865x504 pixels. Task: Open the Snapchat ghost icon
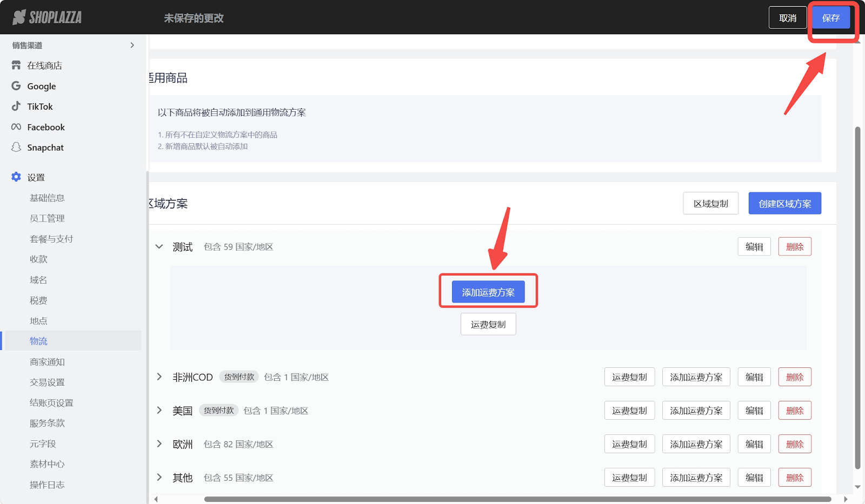(x=16, y=147)
